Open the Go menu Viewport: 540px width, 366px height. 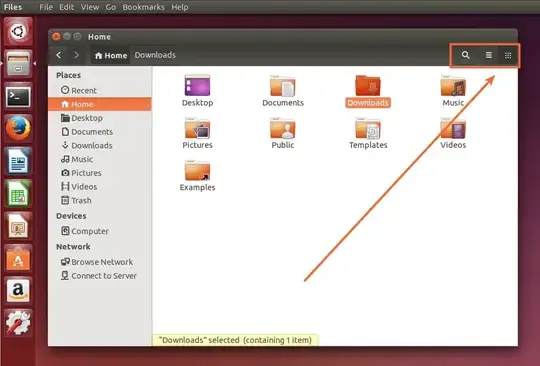coord(111,7)
